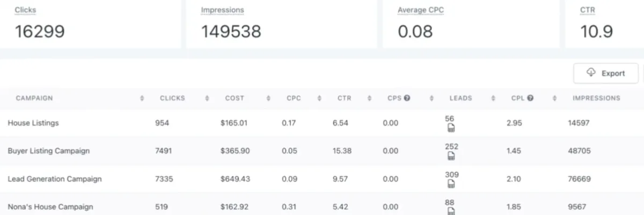
Task: Show the CPS help tooltip icon
Action: pos(407,98)
